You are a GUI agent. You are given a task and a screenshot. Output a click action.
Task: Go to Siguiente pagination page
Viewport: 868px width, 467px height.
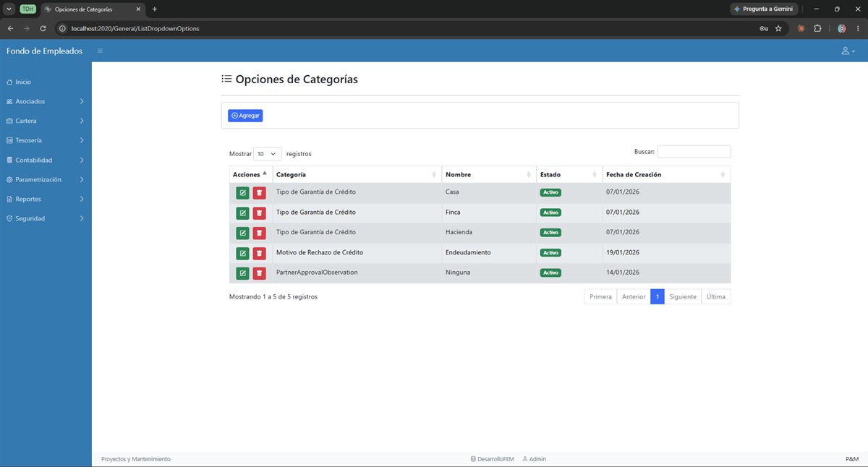[683, 296]
